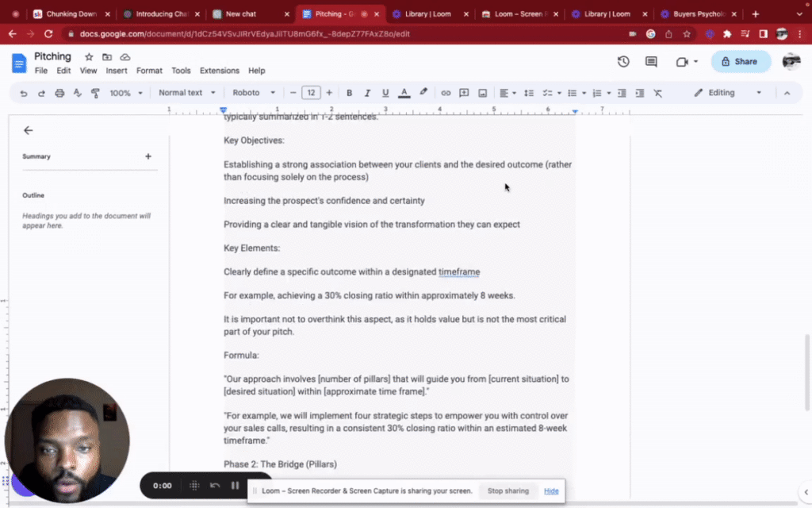Pause the Loom recording
Viewport: 812px width, 508px height.
pos(235,486)
